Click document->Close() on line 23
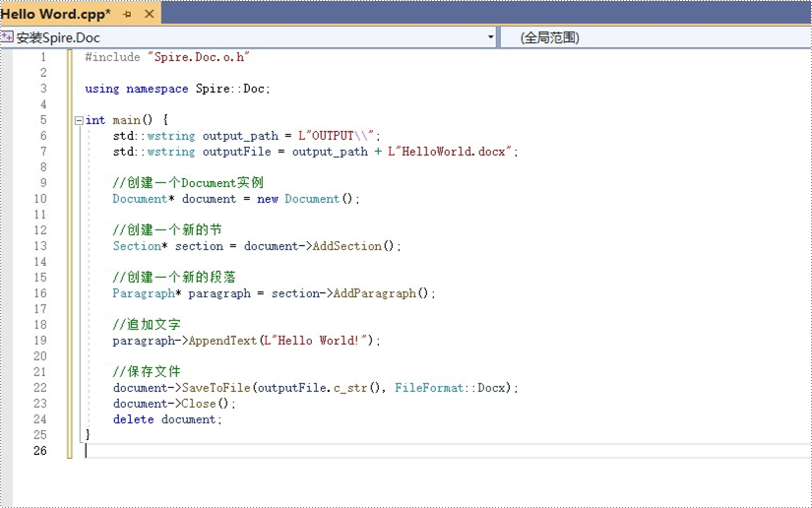 (x=171, y=404)
